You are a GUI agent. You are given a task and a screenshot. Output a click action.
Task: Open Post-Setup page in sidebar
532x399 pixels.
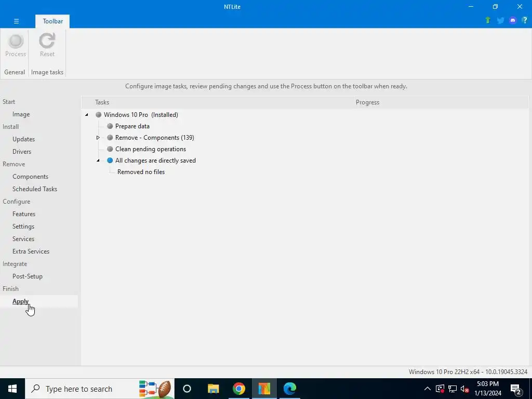(x=27, y=276)
